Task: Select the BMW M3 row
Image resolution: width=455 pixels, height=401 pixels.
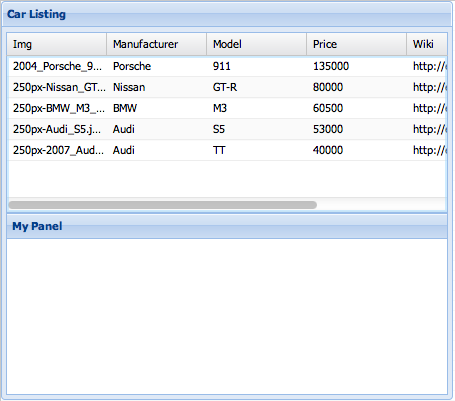Action: 227,108
